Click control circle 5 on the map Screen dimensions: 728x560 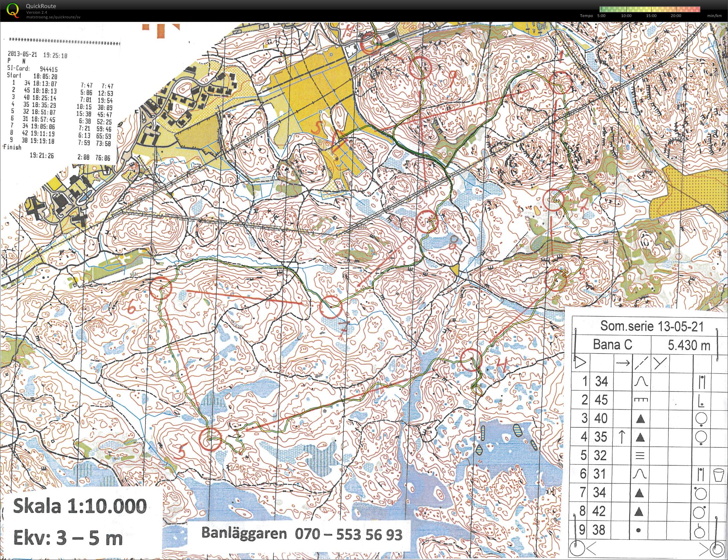[210, 439]
